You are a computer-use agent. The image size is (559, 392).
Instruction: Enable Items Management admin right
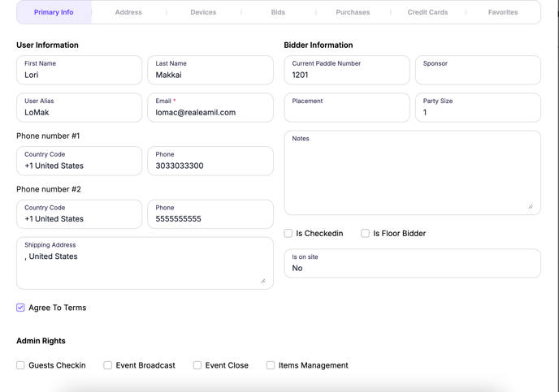(271, 365)
